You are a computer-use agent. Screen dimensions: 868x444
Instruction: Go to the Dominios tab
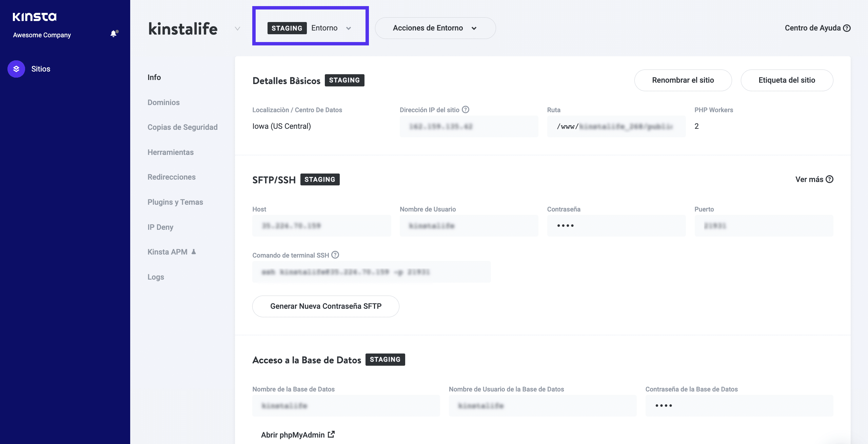(163, 102)
